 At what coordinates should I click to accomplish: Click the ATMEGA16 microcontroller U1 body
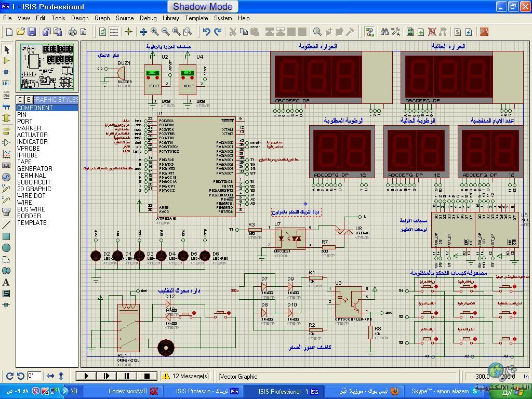[196, 167]
